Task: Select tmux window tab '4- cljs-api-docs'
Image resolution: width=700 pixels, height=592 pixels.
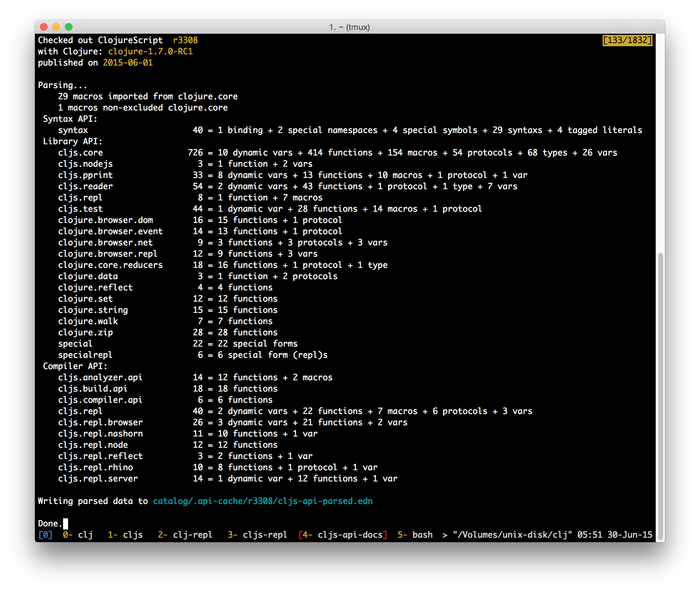Action: (343, 535)
